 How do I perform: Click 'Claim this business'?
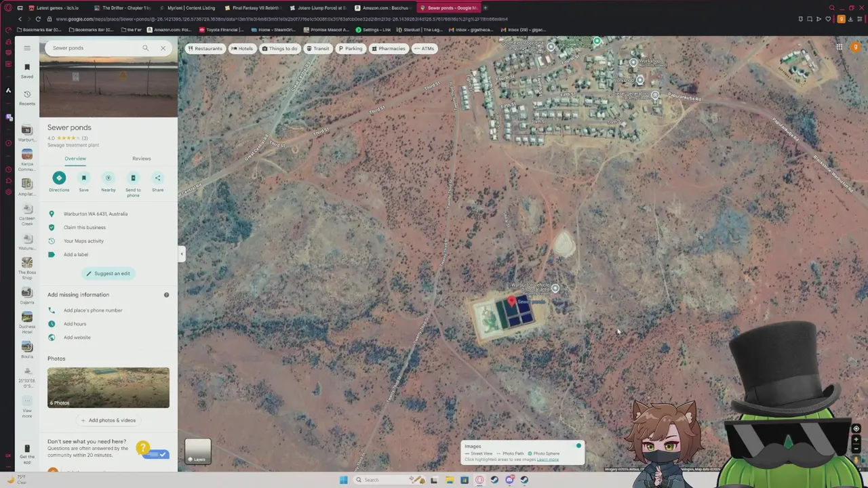coord(85,227)
